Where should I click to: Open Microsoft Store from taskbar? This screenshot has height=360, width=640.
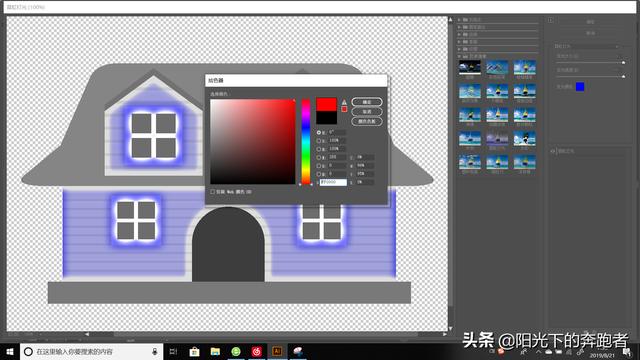(x=194, y=351)
